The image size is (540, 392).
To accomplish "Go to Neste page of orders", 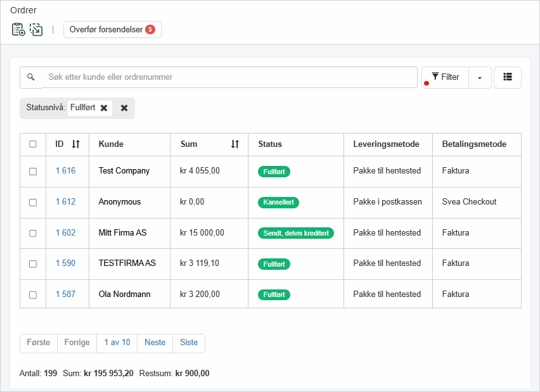I will 155,343.
